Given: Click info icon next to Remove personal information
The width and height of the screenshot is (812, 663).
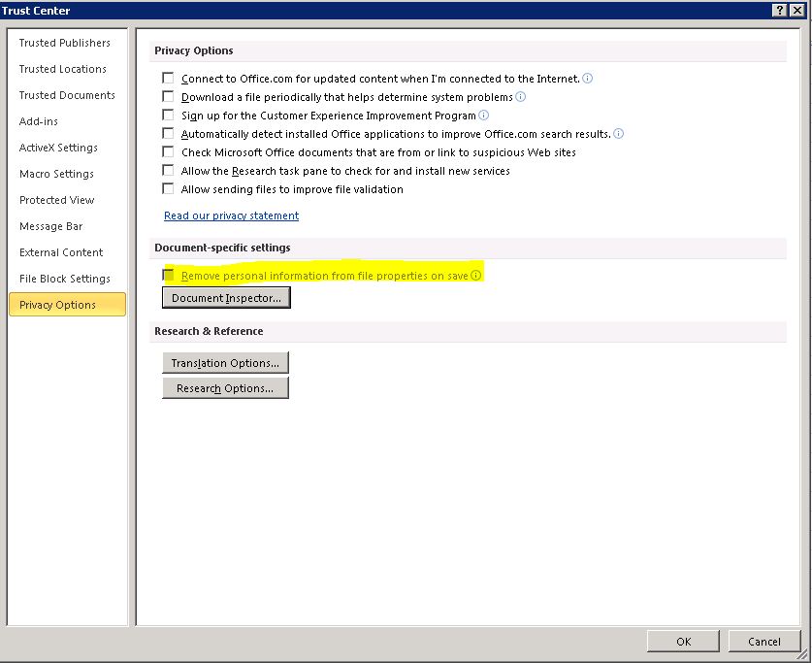Looking at the screenshot, I should pos(476,276).
